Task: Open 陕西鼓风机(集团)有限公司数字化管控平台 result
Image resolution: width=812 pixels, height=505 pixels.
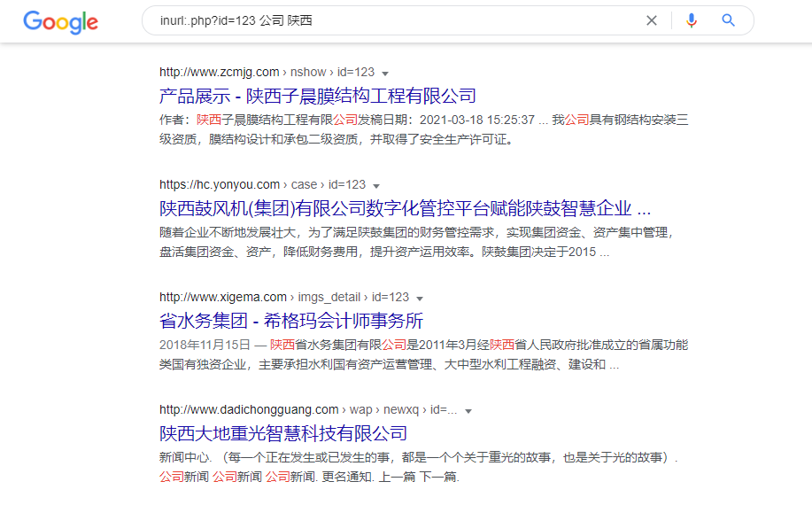Action: [x=405, y=208]
